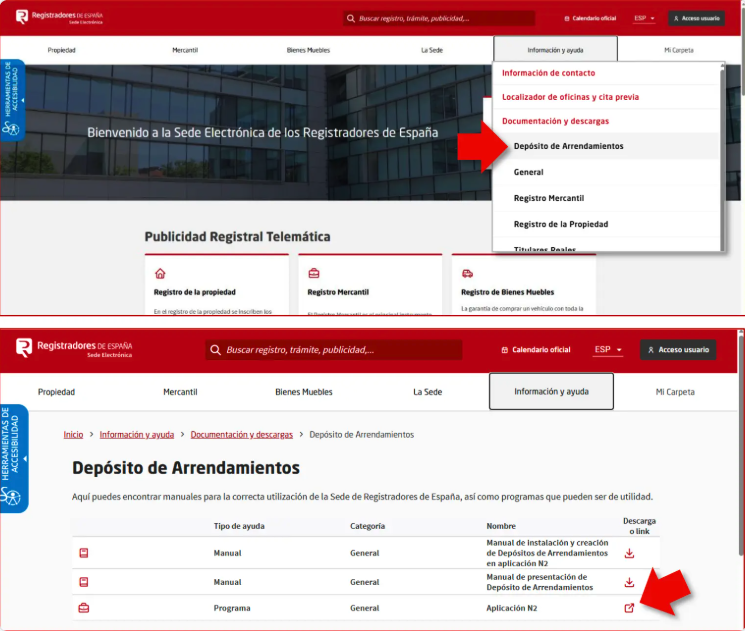Screen dimensions: 745x631
Task: Click the Inicio breadcrumb link
Action: click(73, 435)
